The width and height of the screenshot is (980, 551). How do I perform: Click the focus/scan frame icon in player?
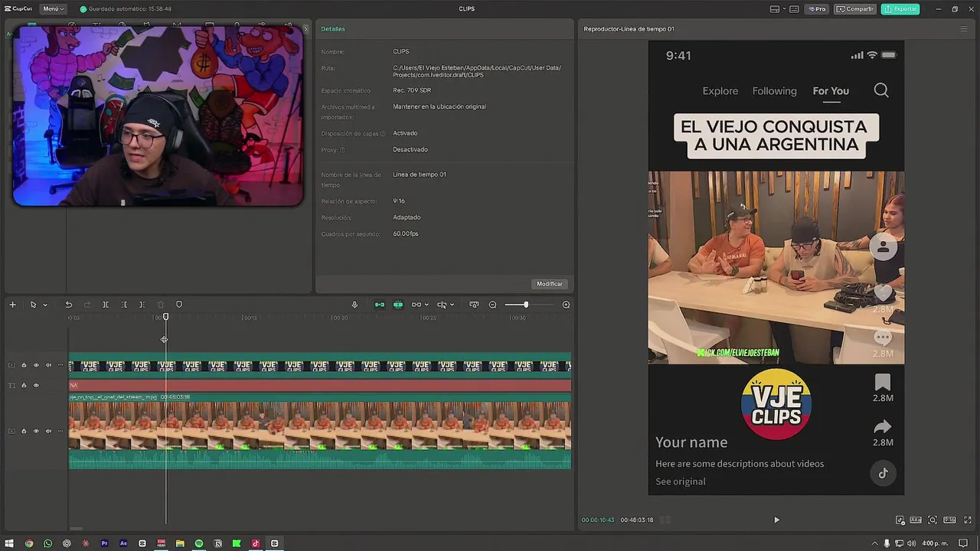(933, 520)
